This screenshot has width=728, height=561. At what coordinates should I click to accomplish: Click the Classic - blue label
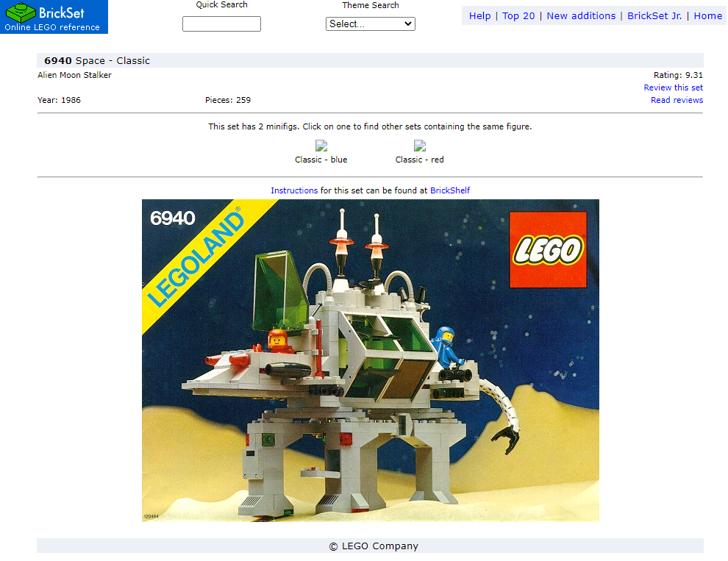pos(321,160)
